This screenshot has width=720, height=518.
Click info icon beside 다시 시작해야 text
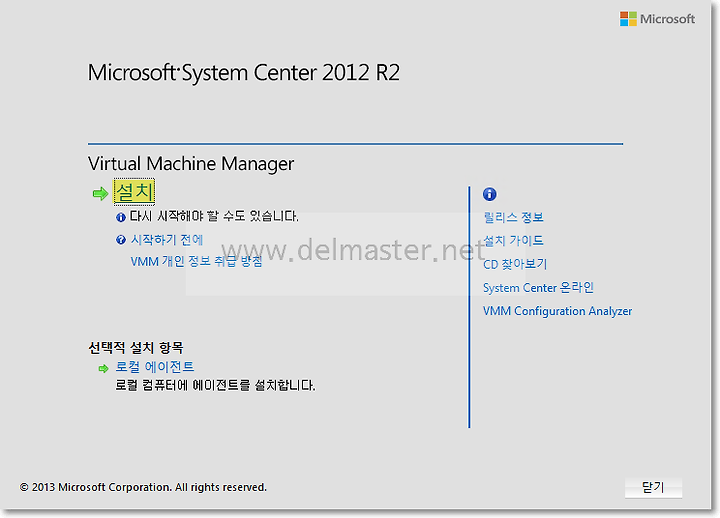(x=121, y=217)
